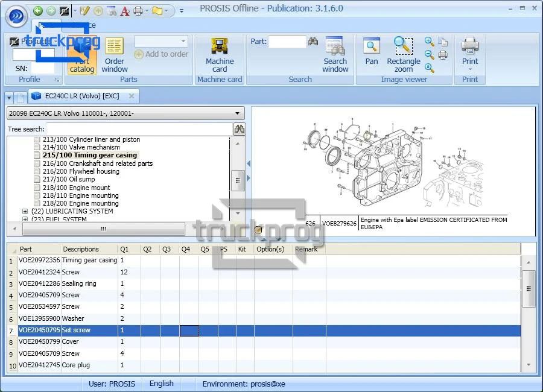
Task: Click the parts table vertical scrollbar thumb
Action: point(529,289)
